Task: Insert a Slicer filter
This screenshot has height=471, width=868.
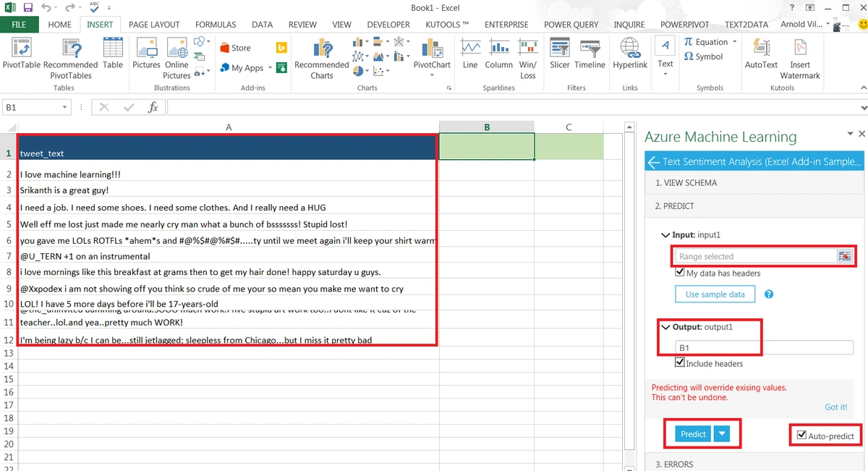Action: tap(559, 49)
